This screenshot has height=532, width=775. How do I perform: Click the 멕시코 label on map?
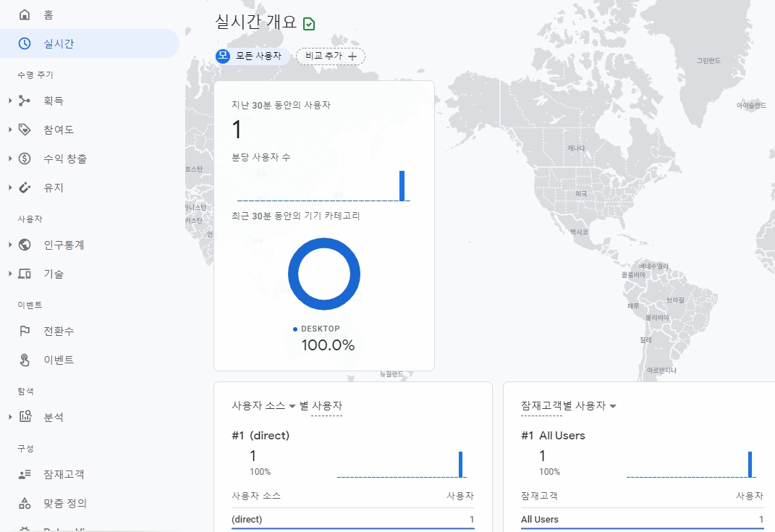pyautogui.click(x=580, y=232)
